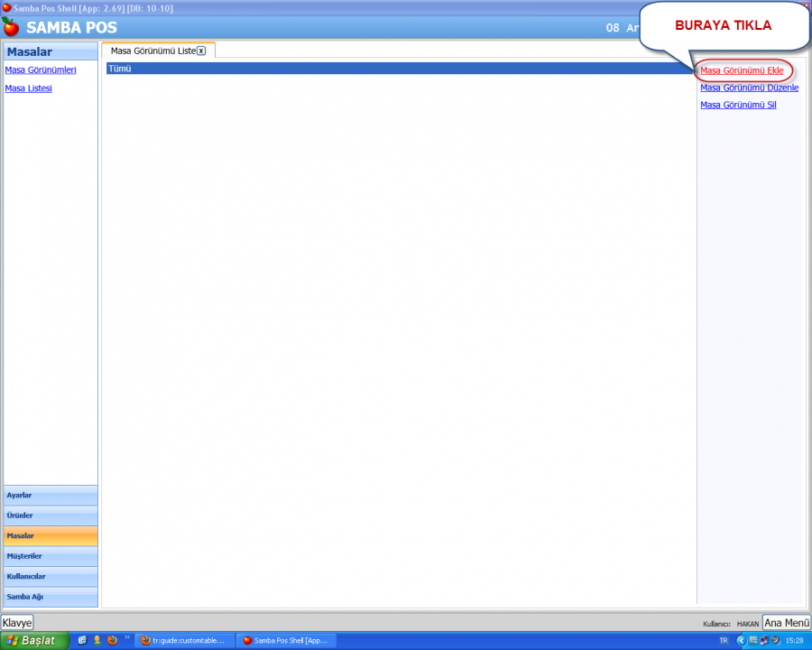The width and height of the screenshot is (812, 650).
Task: Switch to the Samba Pos Shell taskbar window
Action: [288, 641]
